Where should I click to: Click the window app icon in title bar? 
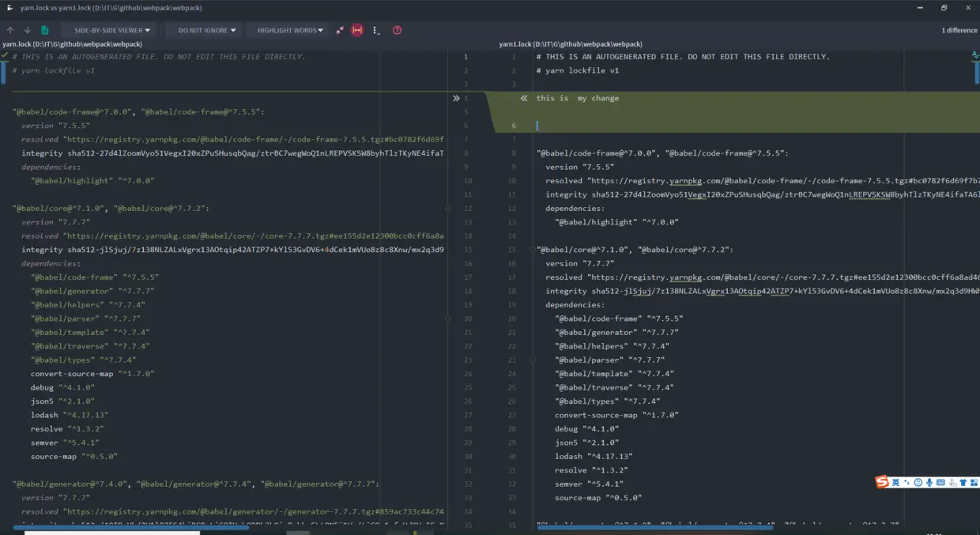pyautogui.click(x=9, y=7)
